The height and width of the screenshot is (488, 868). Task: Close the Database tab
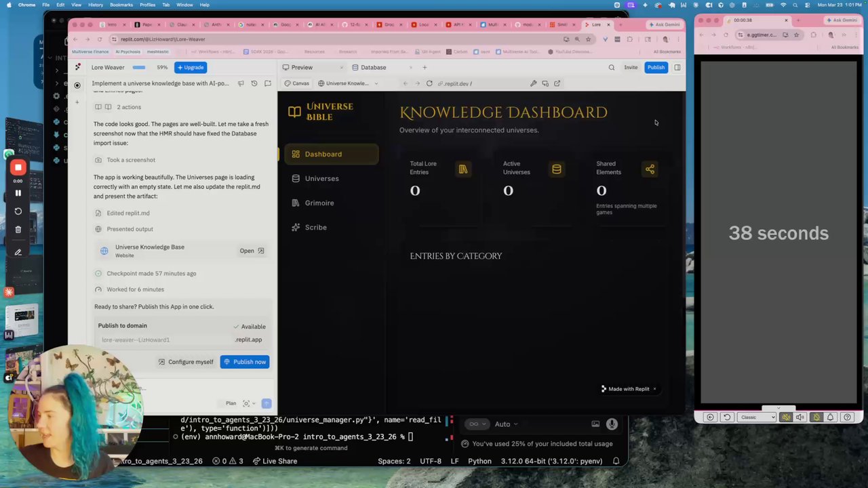(x=410, y=67)
